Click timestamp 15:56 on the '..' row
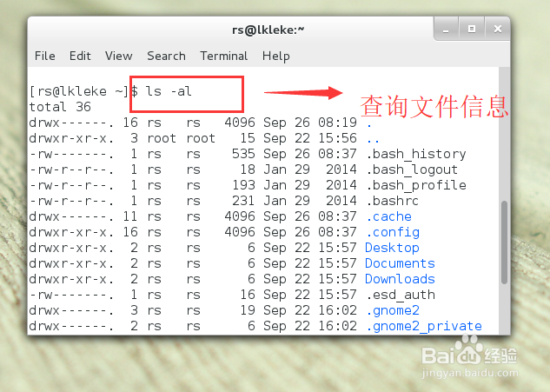Screen dimensions: 550x392 [337, 138]
